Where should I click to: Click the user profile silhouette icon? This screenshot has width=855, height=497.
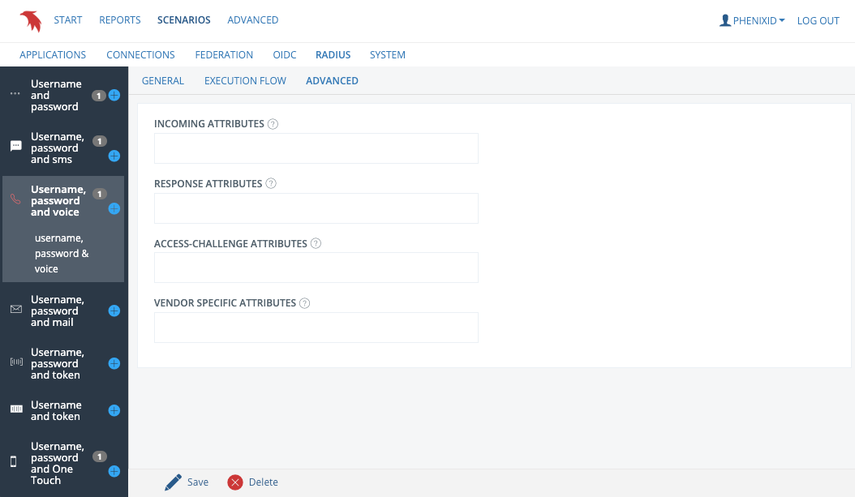coord(725,20)
